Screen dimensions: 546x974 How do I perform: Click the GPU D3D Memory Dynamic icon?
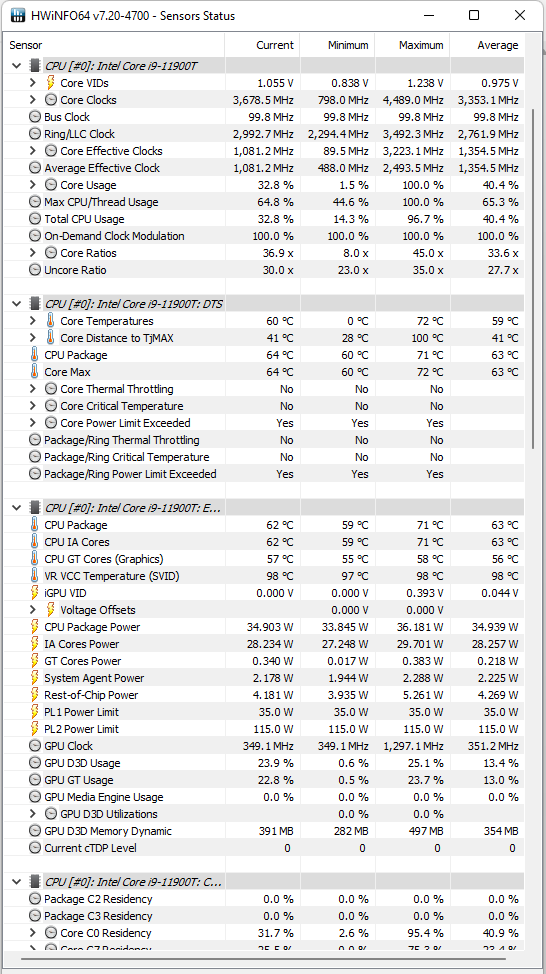click(35, 831)
